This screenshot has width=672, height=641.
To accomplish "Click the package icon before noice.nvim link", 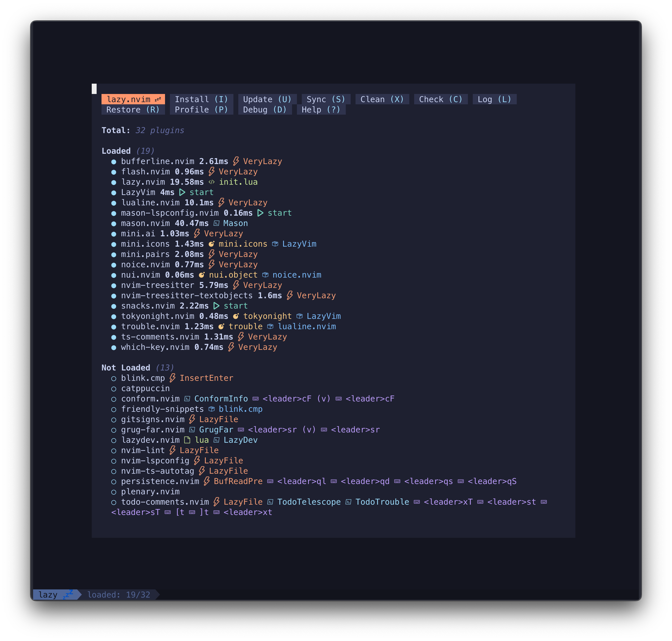I will click(x=265, y=275).
